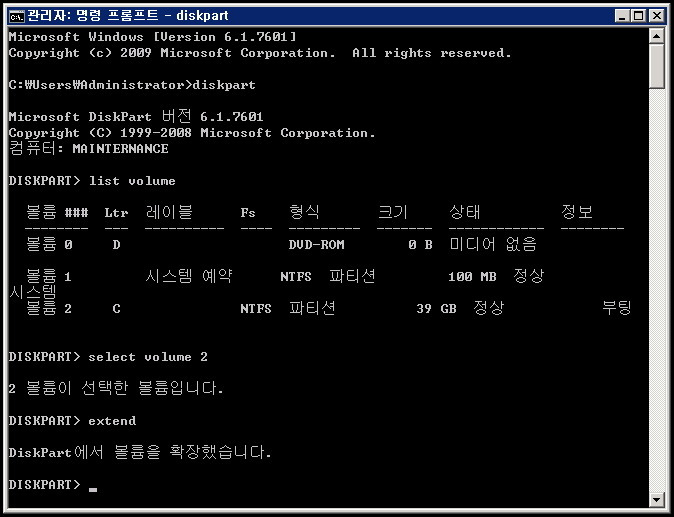
Task: Click the '볼륨 1' row label
Action: click(49, 276)
